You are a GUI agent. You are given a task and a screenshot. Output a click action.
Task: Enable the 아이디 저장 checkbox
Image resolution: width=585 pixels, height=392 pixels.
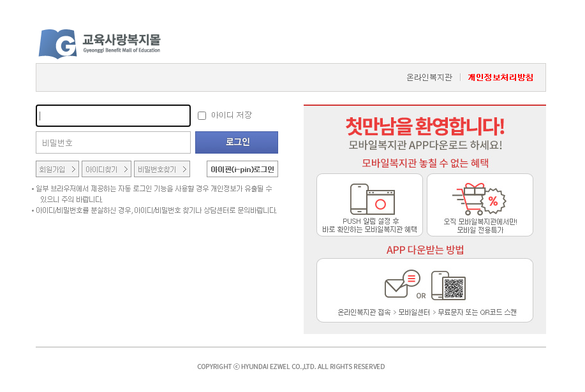(202, 115)
